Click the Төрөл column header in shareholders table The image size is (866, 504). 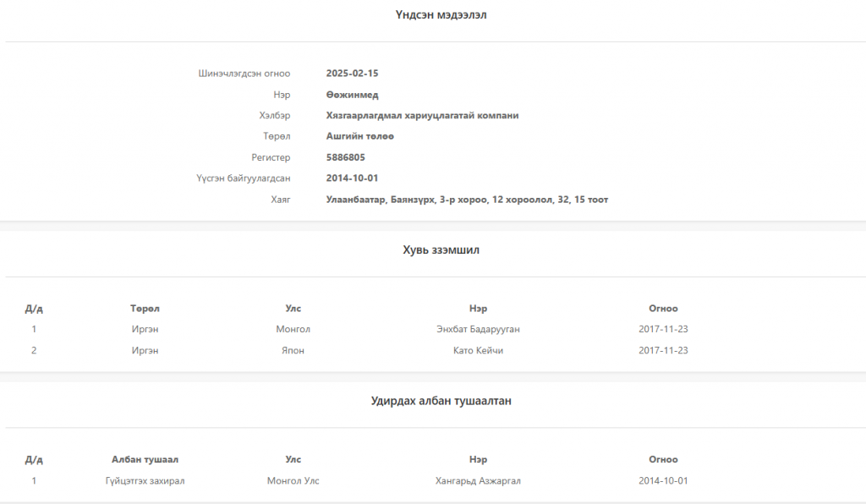[x=145, y=309]
